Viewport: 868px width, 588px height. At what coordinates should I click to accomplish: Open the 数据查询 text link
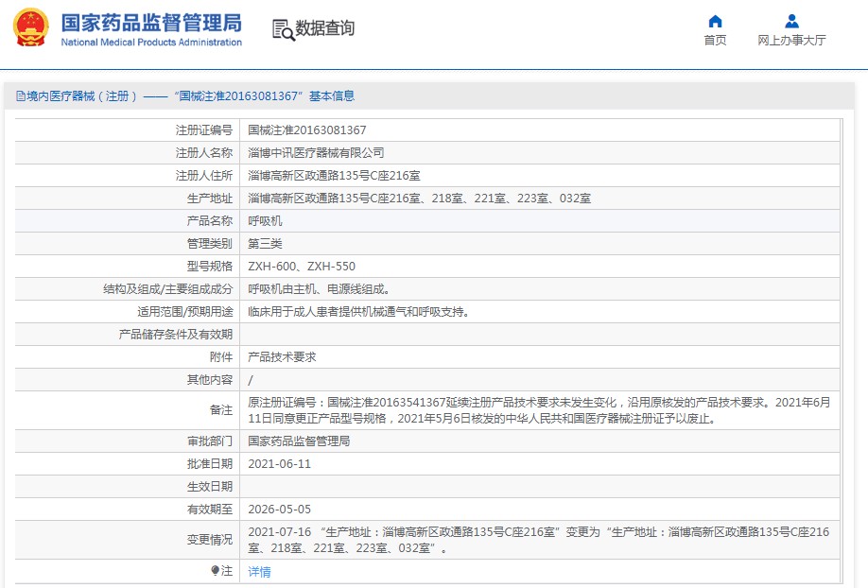pos(325,28)
